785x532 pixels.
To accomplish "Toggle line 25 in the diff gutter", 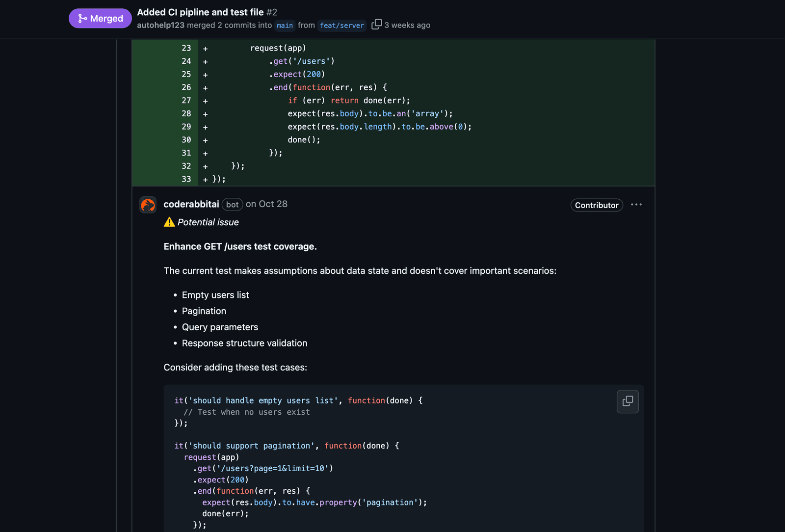I will point(185,74).
